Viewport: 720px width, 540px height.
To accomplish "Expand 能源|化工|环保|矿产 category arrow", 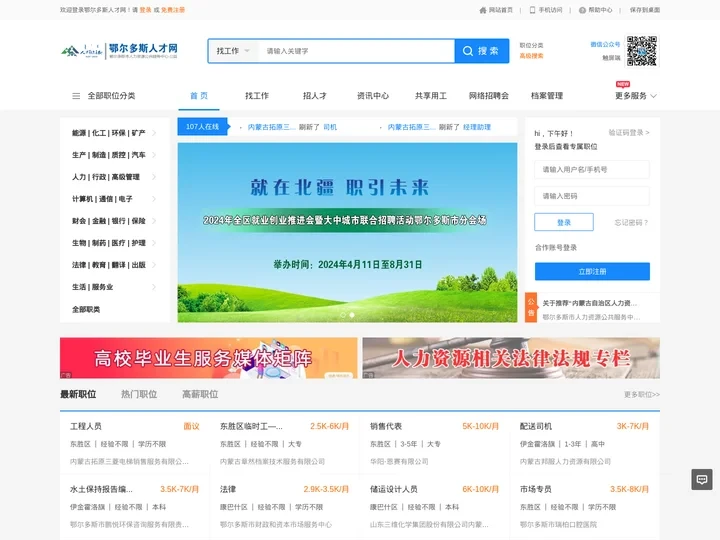I will click(154, 133).
